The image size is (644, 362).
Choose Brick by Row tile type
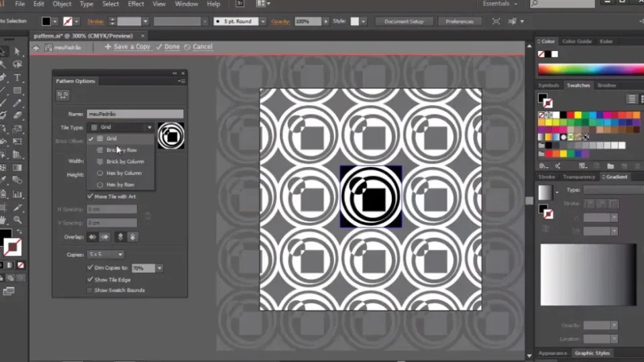(121, 150)
